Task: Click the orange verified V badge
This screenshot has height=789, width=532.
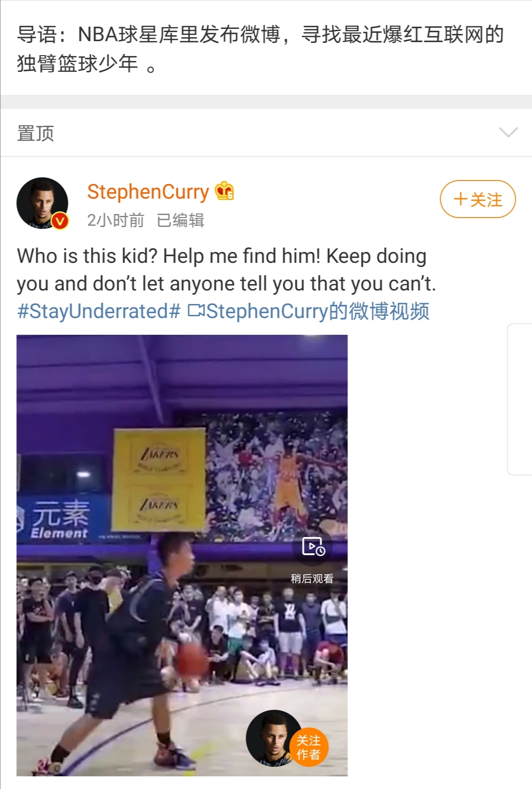Action: pos(60,220)
